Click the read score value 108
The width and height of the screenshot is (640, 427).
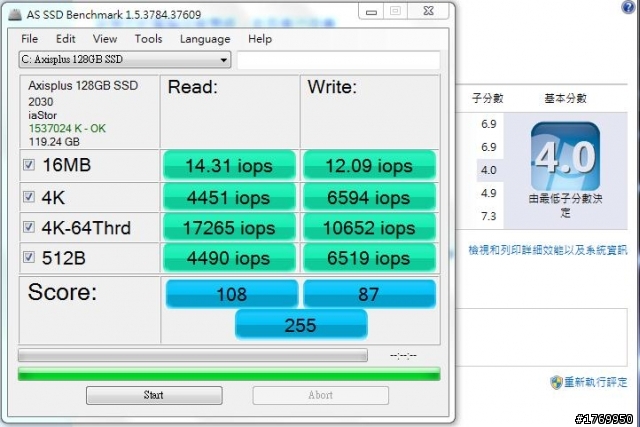point(231,294)
